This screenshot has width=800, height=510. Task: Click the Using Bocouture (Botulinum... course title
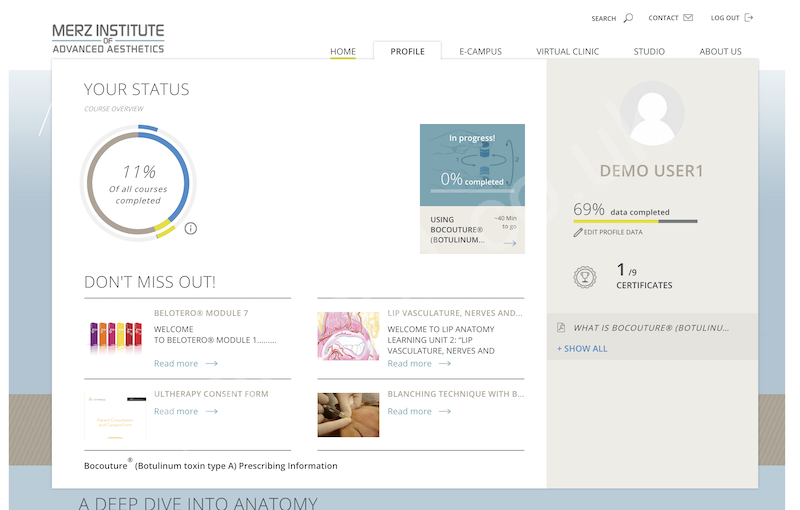(457, 230)
